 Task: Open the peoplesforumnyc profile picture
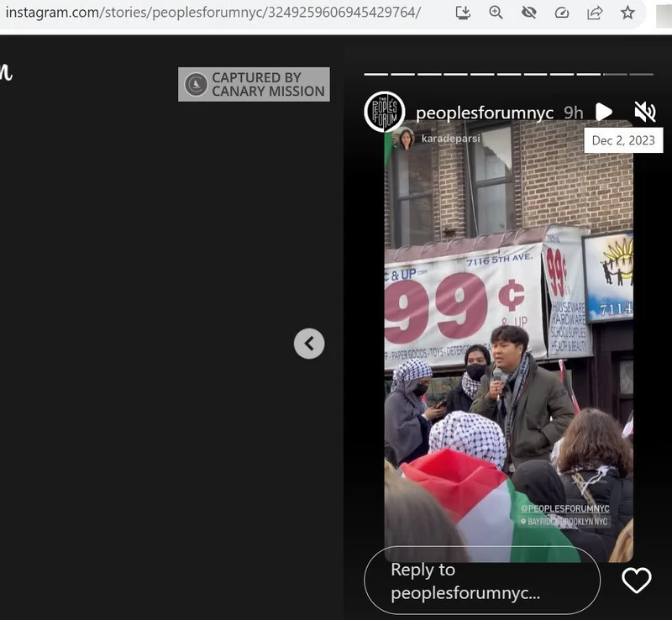click(385, 112)
